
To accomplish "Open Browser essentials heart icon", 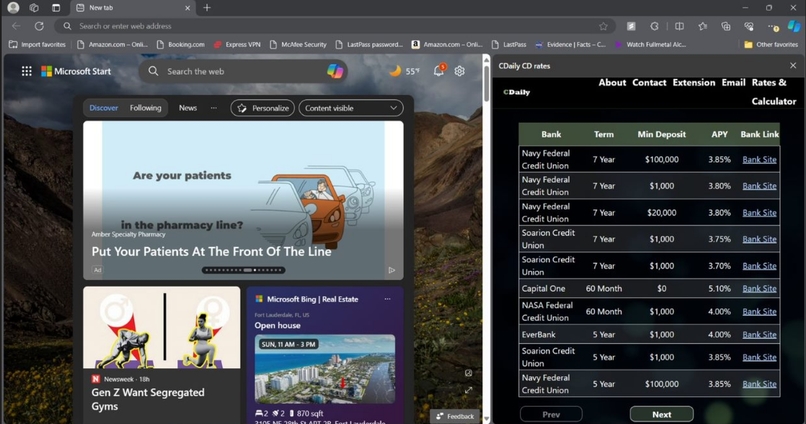I will point(749,26).
